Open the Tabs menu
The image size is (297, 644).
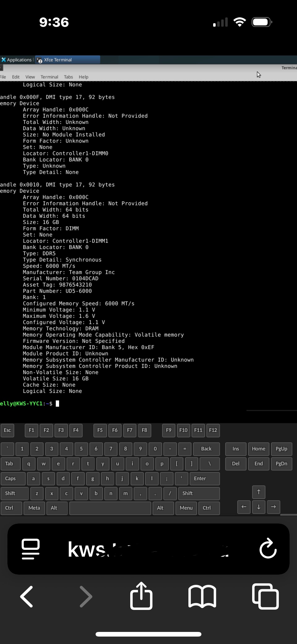click(68, 77)
